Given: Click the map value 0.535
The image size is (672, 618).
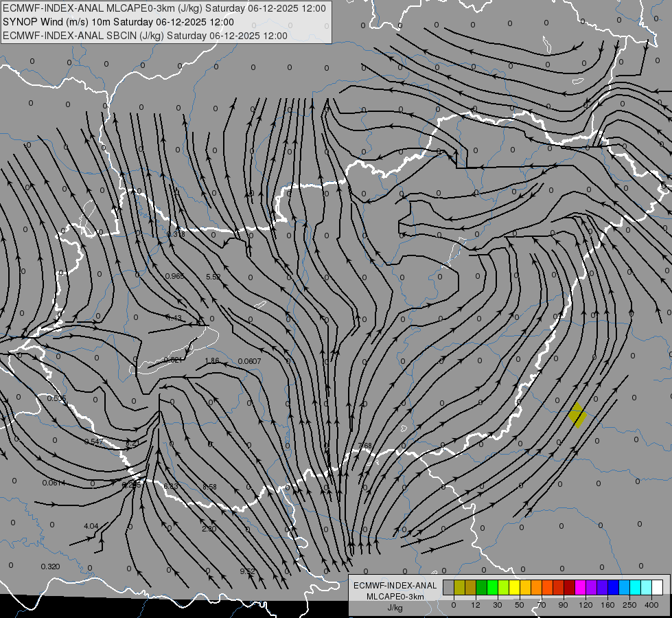Looking at the screenshot, I should pyautogui.click(x=56, y=398).
